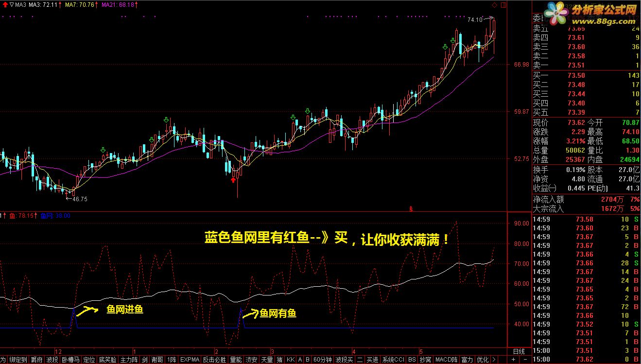641x364 pixels.
Task: Open the 优化 indicator tab
Action: [x=483, y=360]
